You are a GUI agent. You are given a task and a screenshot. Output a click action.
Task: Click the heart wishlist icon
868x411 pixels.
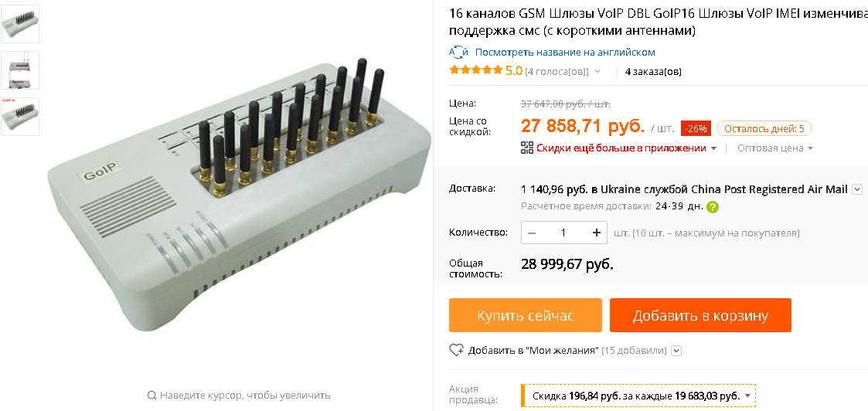pos(456,350)
